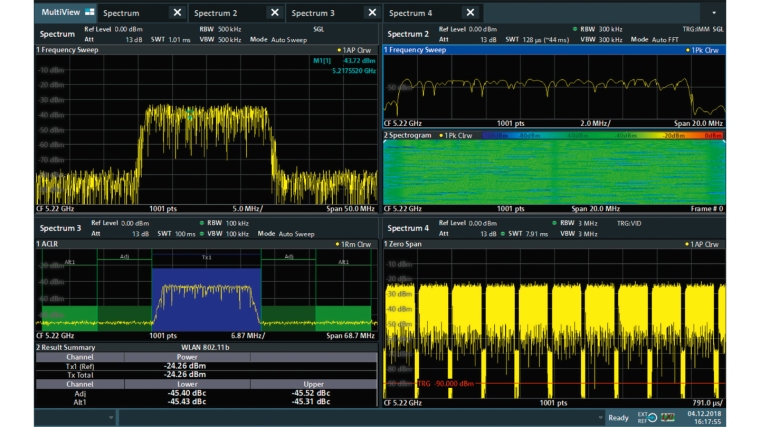Expand the bottom-left status bar arrow
This screenshot has width=760, height=427.
pos(111,417)
